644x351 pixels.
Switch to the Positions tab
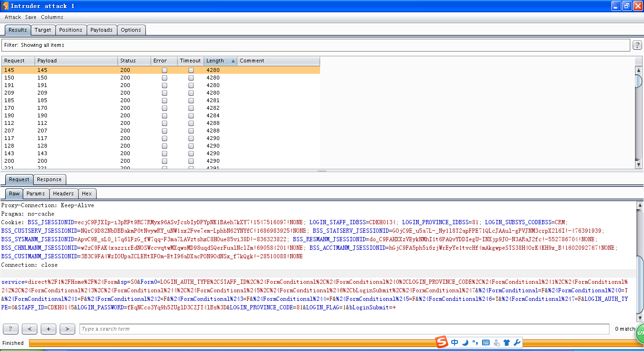click(x=71, y=30)
